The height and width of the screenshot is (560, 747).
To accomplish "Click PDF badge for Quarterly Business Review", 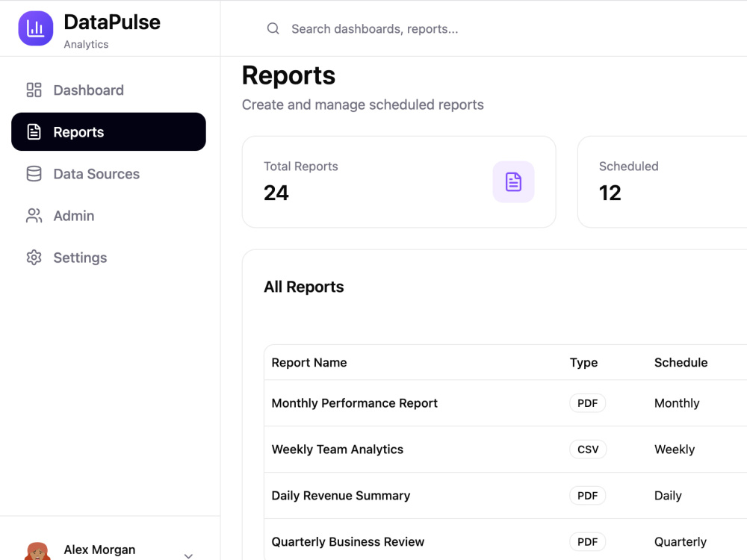I will tap(587, 541).
